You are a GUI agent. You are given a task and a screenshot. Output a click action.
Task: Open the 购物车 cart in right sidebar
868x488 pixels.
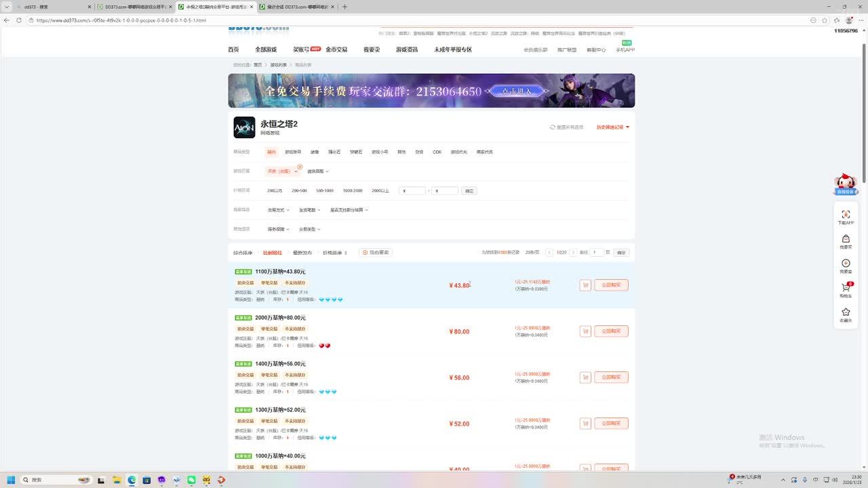tap(846, 288)
